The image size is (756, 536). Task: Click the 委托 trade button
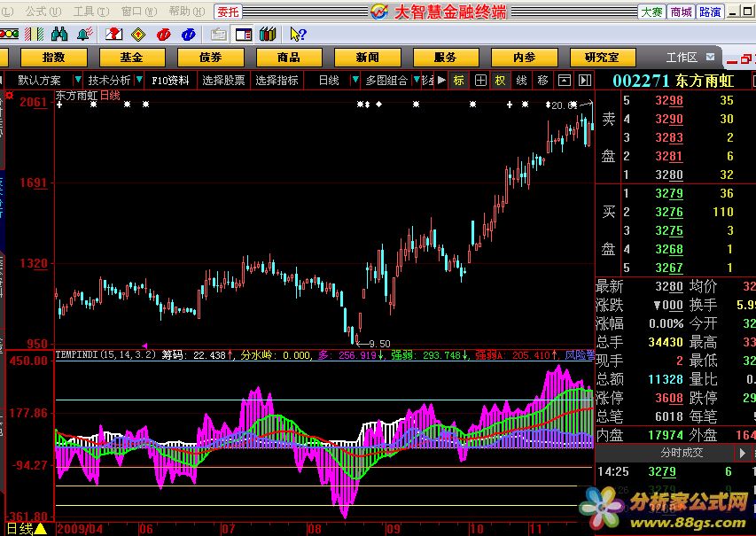click(228, 12)
